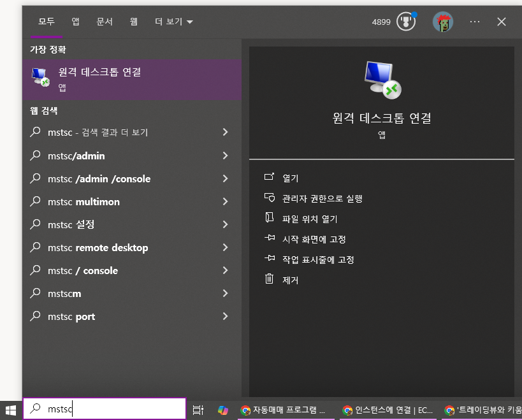
Task: Expand chevron for mstsc remote desktop
Action: 226,247
